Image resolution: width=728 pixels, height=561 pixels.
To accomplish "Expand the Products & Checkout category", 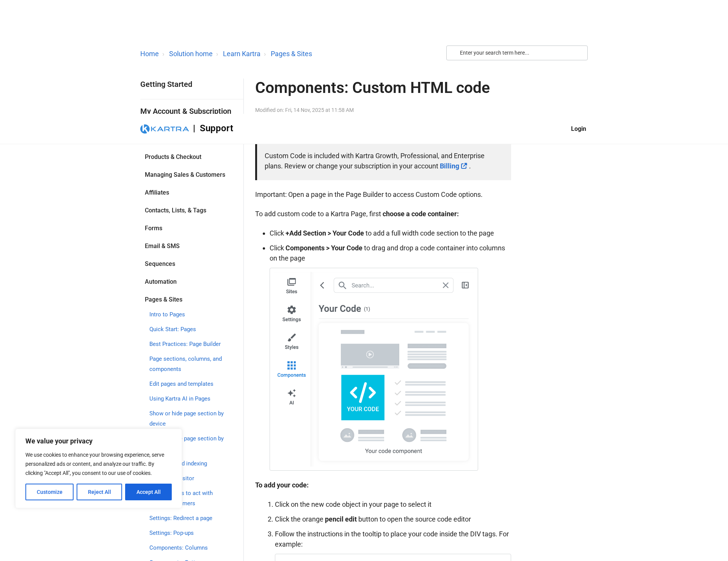I will click(173, 157).
